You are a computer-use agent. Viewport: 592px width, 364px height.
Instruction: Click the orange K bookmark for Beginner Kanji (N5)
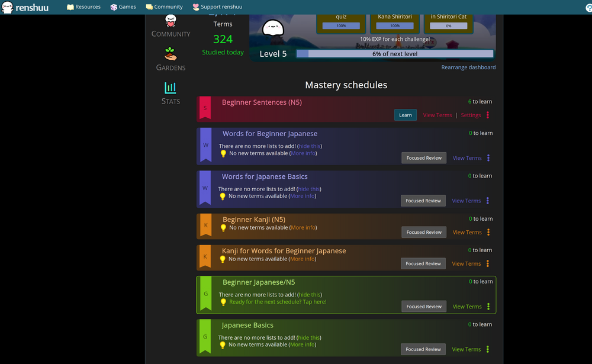click(205, 226)
